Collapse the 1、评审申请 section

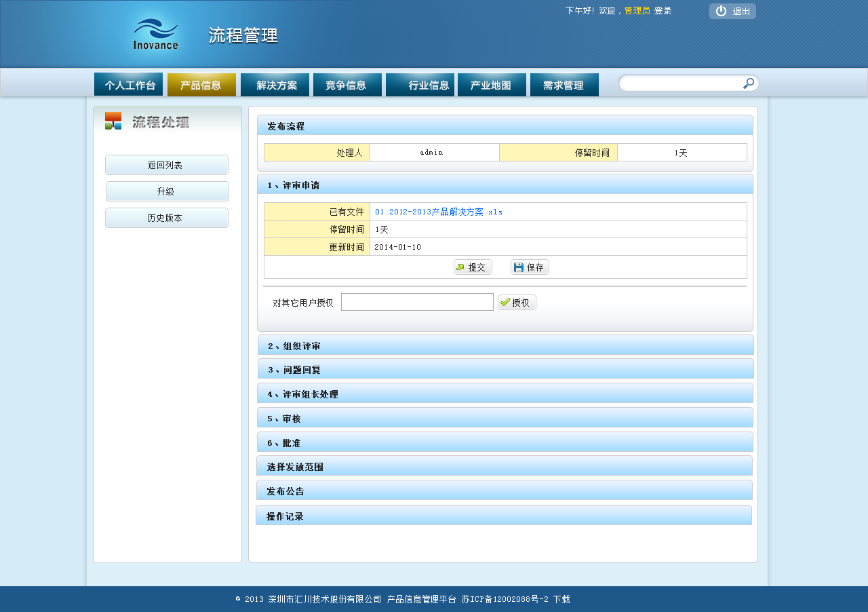[x=505, y=185]
